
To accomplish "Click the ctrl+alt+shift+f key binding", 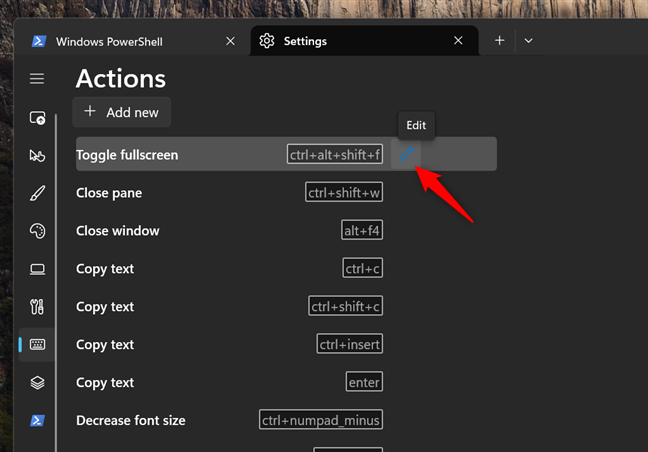I will 335,154.
